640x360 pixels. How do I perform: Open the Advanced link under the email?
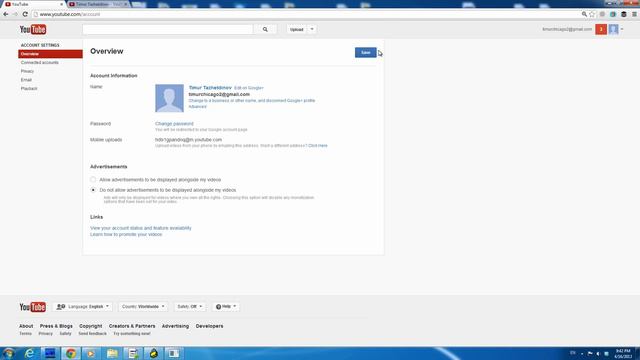click(x=198, y=107)
